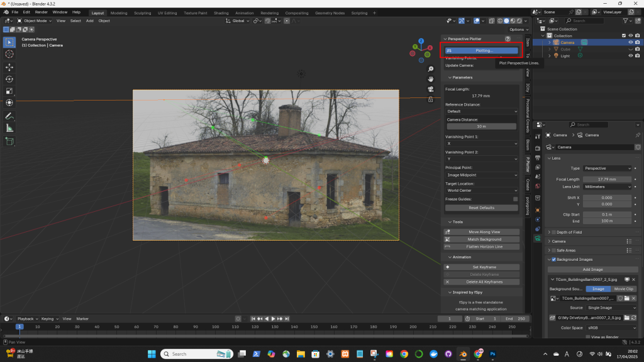This screenshot has height=362, width=644.
Task: Click the zoom magnifier icon in viewport
Action: [430, 69]
